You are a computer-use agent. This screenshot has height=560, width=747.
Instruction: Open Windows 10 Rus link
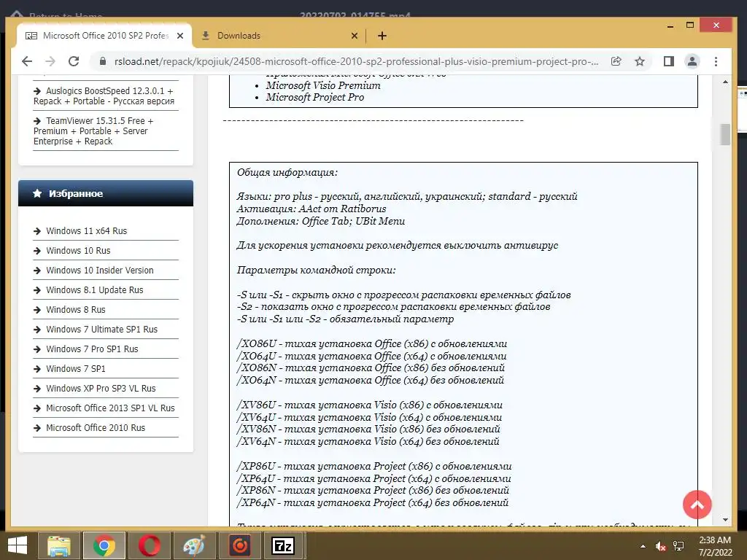(78, 251)
